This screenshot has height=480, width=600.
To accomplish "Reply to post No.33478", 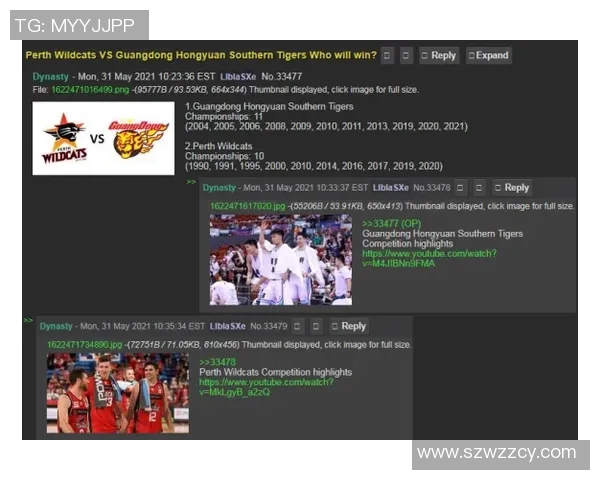I will click(512, 188).
